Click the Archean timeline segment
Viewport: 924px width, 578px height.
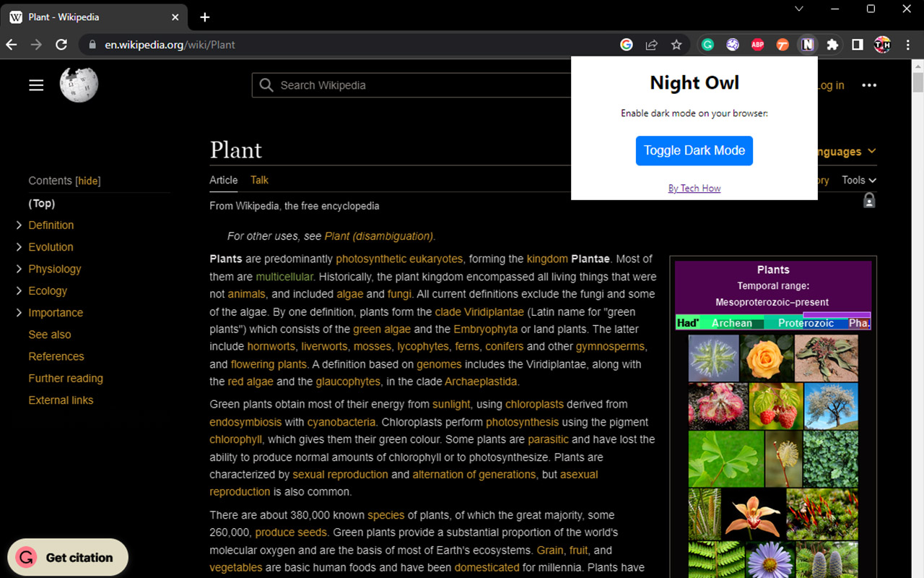coord(732,323)
